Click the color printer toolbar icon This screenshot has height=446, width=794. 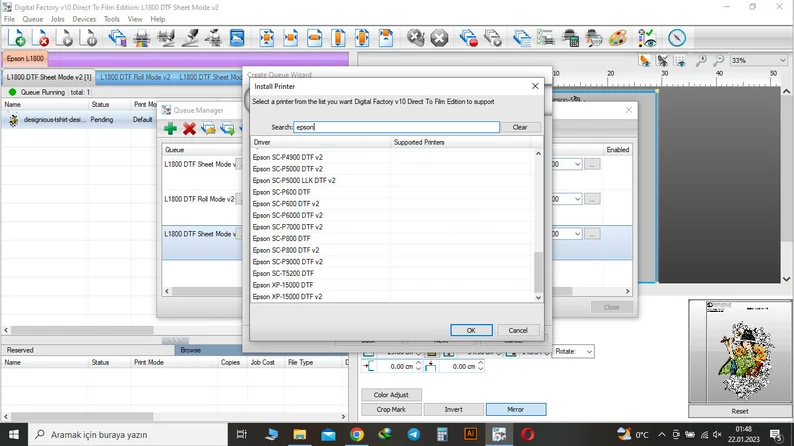click(x=142, y=38)
